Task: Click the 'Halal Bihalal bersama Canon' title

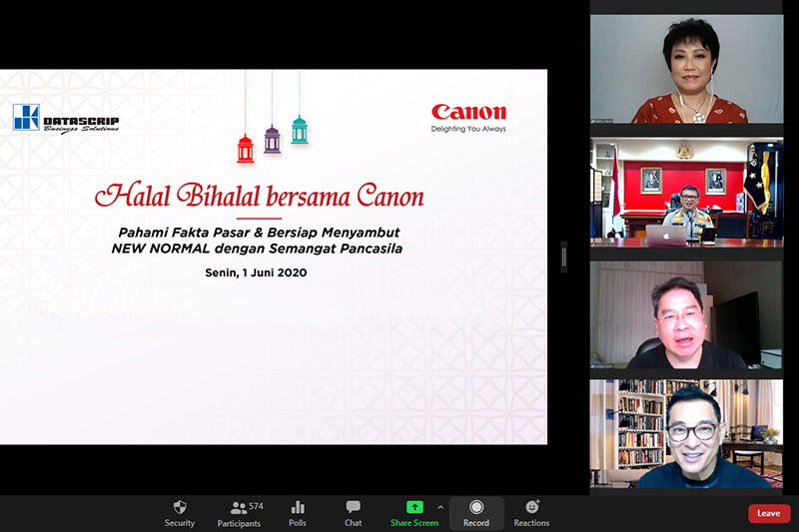Action: pyautogui.click(x=260, y=196)
